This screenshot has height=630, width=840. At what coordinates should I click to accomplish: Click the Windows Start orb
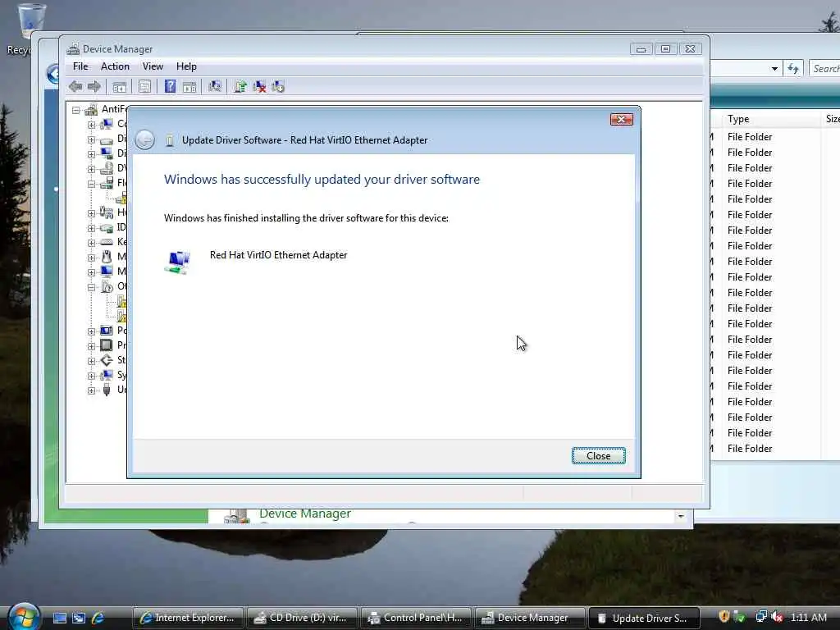pos(24,617)
